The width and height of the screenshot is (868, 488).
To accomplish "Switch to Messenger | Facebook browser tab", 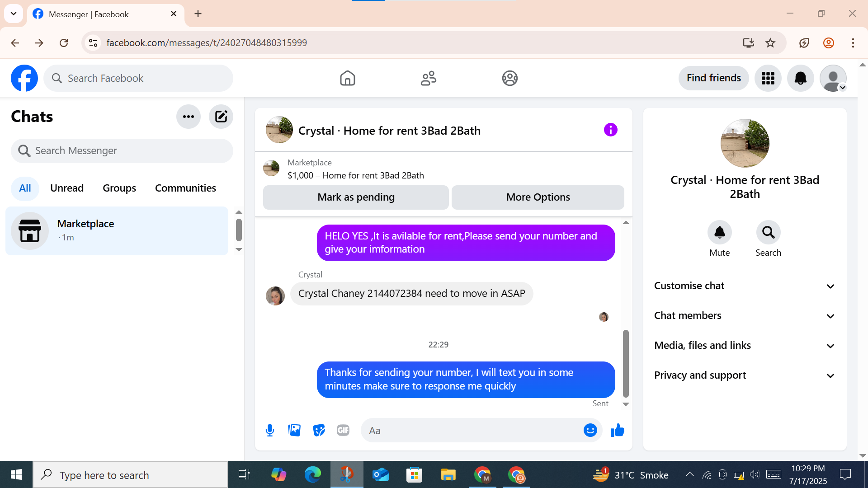I will pyautogui.click(x=106, y=14).
